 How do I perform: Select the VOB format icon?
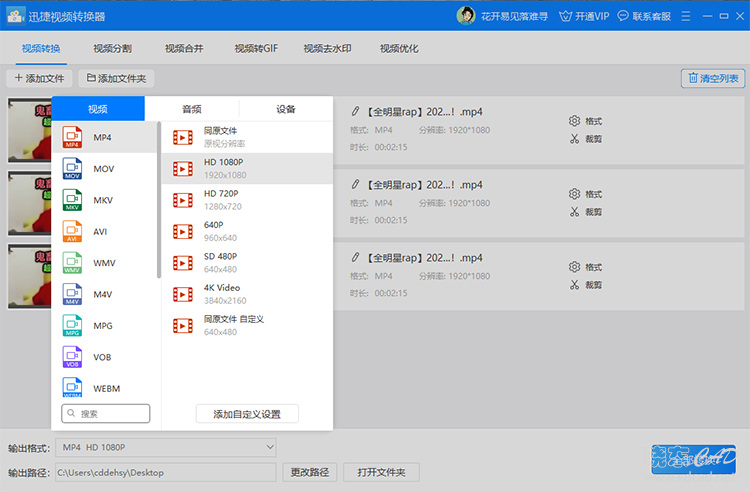72,357
